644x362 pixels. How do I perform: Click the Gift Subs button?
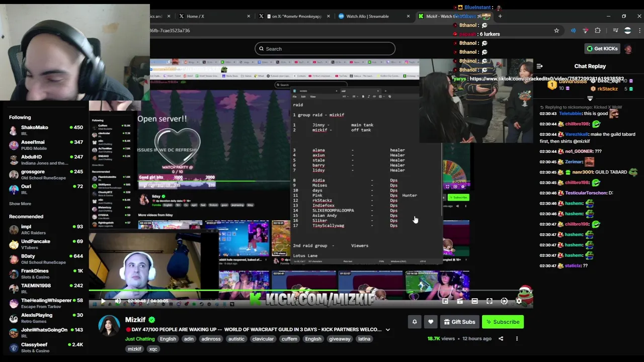(x=459, y=322)
